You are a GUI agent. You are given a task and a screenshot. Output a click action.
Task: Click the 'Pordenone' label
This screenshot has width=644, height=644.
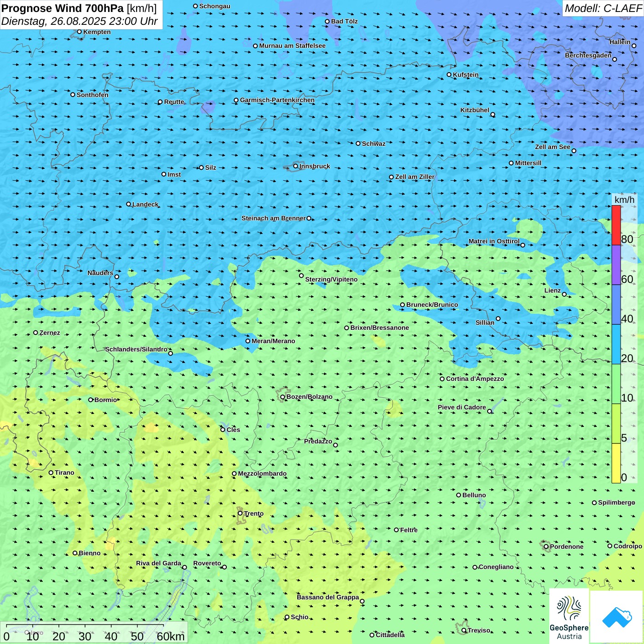567,546
